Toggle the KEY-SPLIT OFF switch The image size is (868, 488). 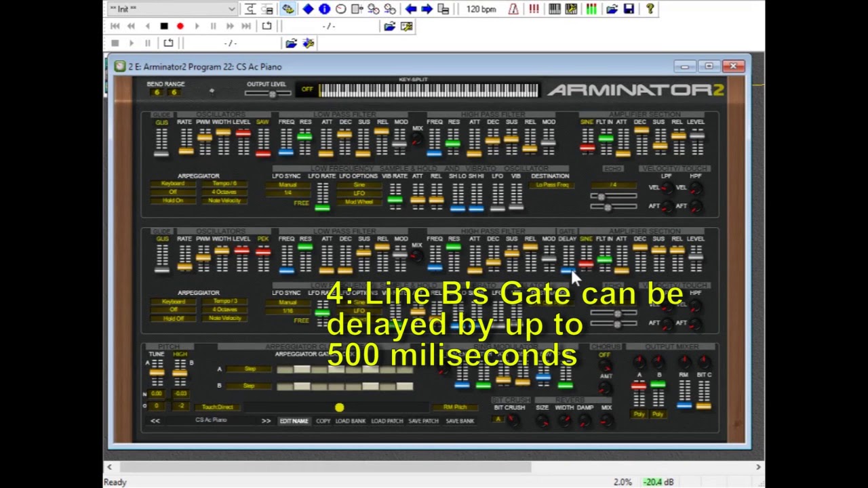(307, 89)
